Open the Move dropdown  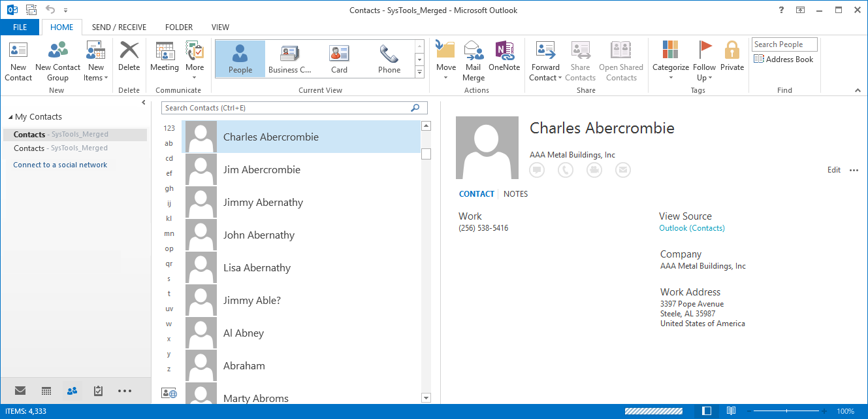point(446,61)
